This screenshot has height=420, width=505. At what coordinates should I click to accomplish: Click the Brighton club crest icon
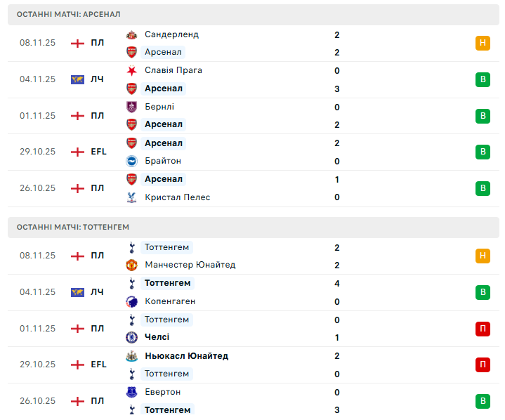131,161
